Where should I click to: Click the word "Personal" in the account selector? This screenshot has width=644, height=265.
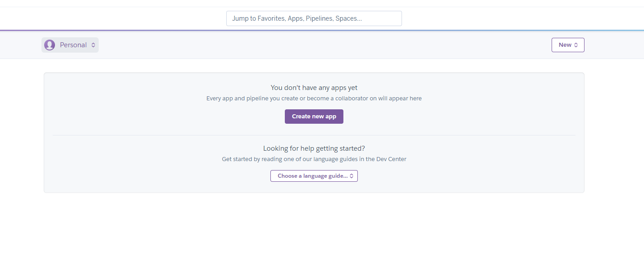coord(73,45)
